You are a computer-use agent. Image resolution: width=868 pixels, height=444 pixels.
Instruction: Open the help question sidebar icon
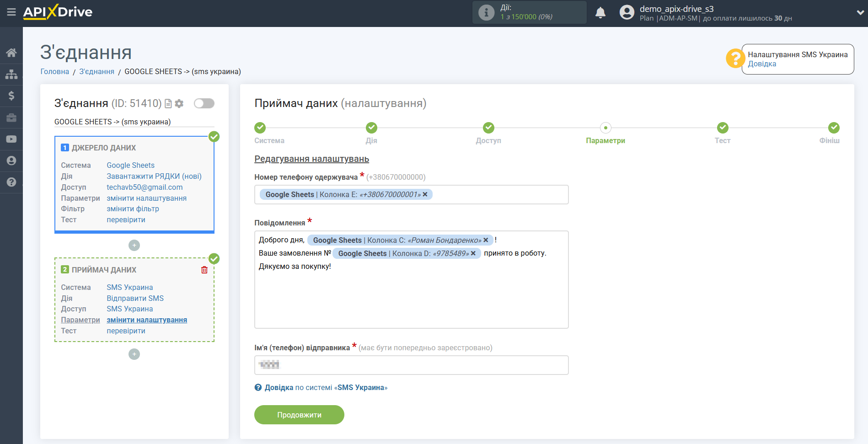pos(11,182)
